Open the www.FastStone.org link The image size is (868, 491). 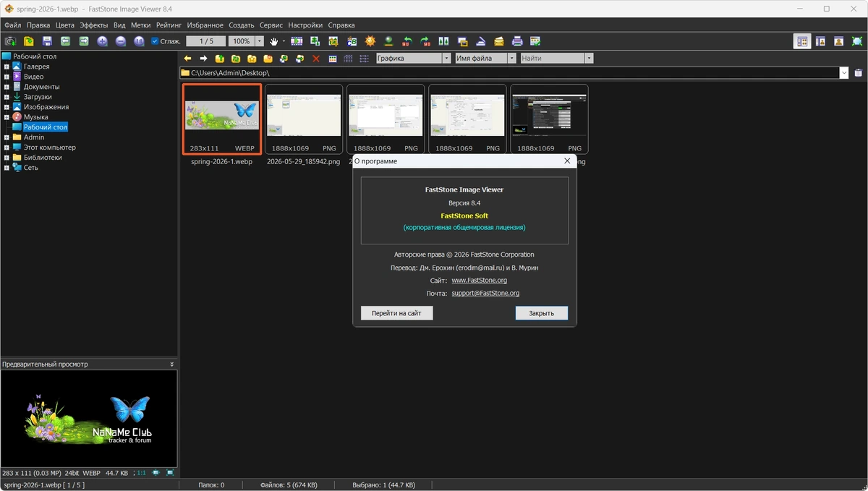[x=479, y=280]
